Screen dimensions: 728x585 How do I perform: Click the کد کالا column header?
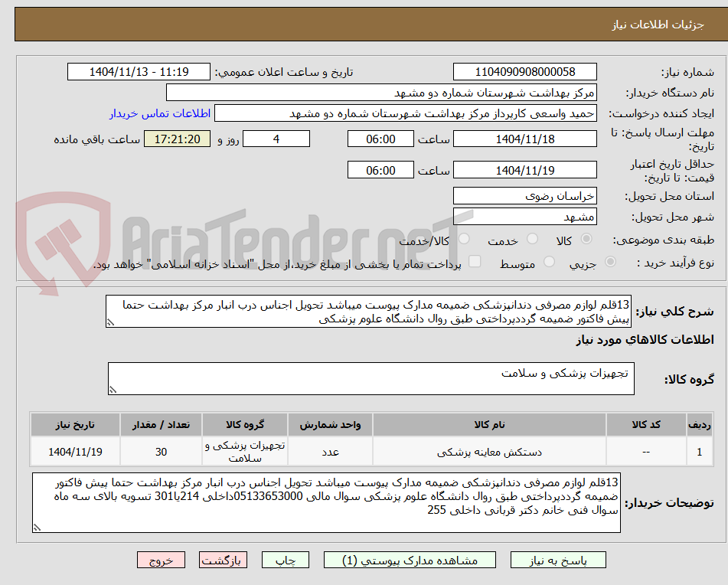(646, 424)
